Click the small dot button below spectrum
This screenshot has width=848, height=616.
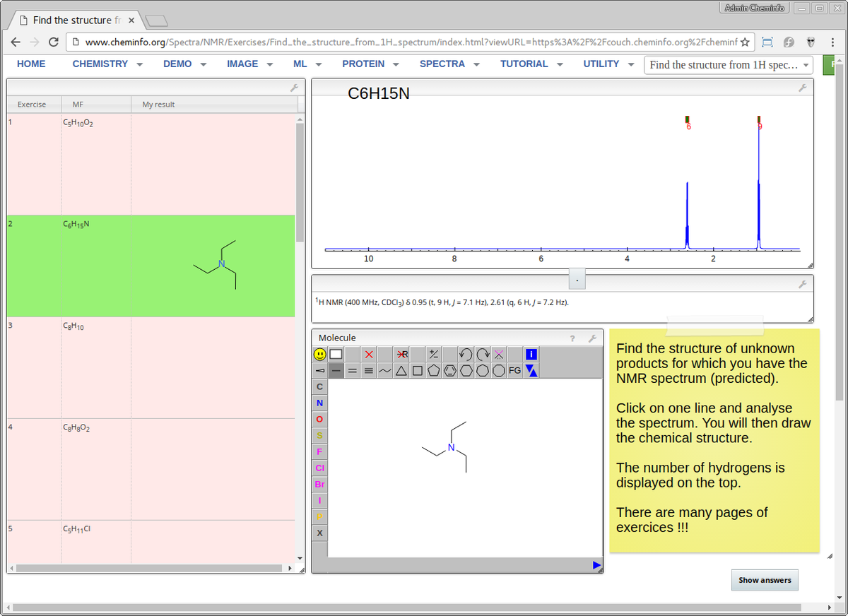click(577, 279)
